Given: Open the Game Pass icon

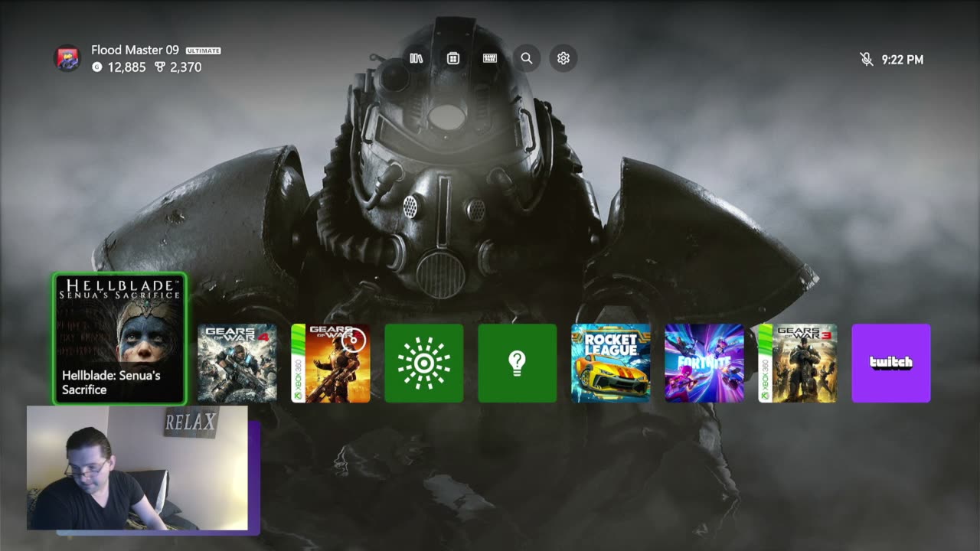Looking at the screenshot, I should (490, 58).
